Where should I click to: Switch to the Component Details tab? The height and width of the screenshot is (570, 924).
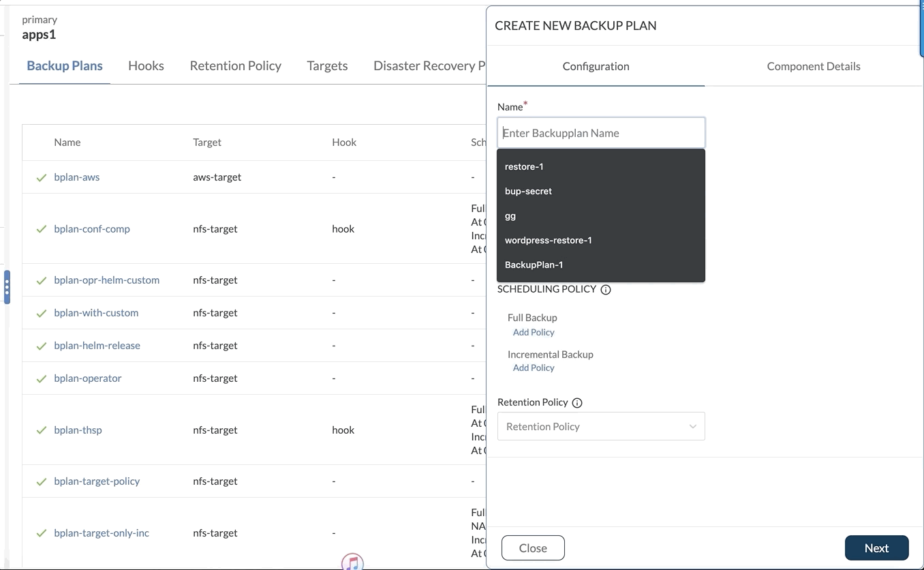coord(814,66)
